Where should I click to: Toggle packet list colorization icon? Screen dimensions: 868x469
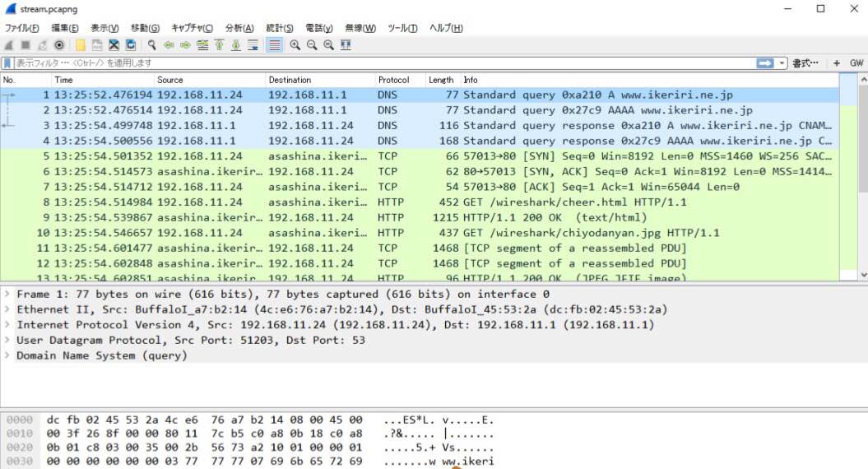pos(274,45)
